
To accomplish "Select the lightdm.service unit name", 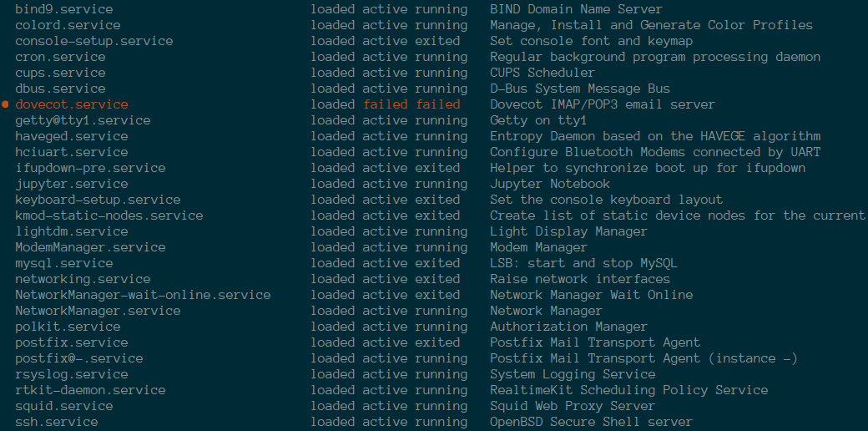I will [72, 231].
